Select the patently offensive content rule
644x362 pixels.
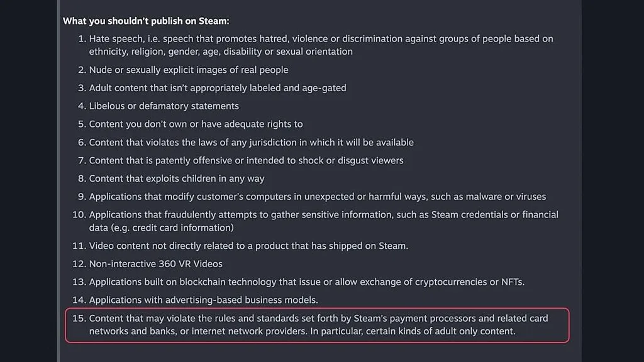[246, 160]
